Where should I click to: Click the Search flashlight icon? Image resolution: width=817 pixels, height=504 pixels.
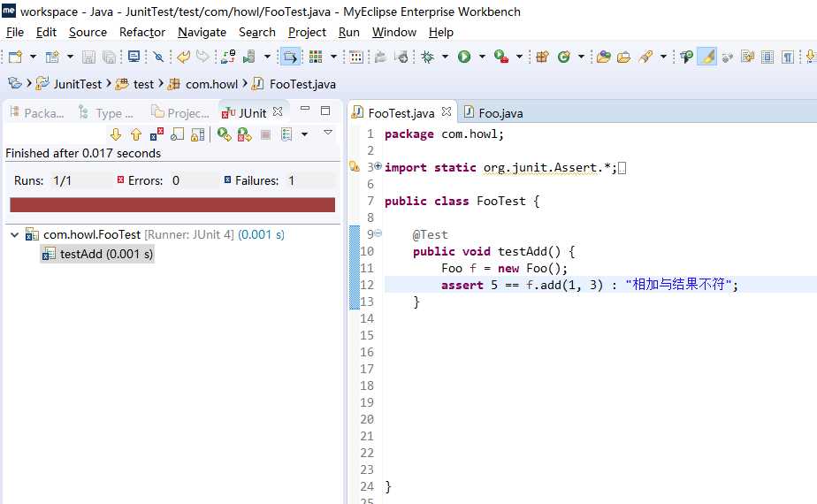pyautogui.click(x=646, y=57)
